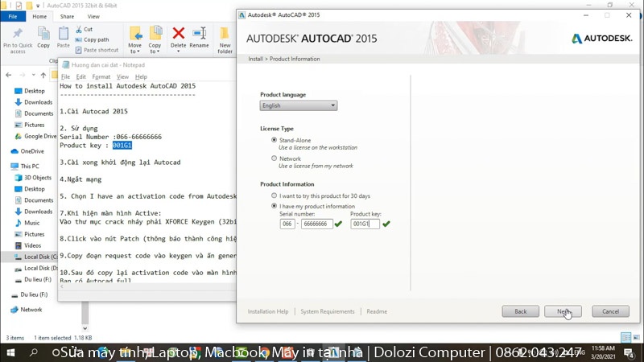Open Notepad Format menu
This screenshot has height=362, width=644.
coord(101,76)
